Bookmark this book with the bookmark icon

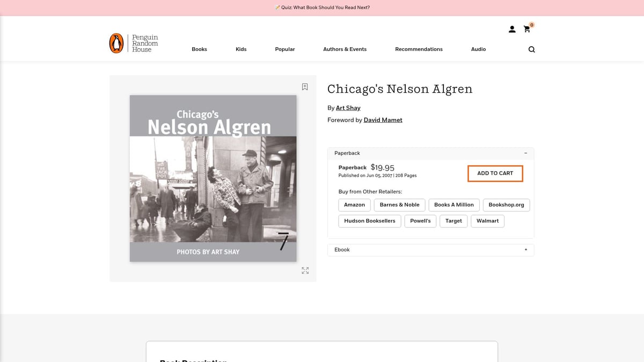click(305, 87)
